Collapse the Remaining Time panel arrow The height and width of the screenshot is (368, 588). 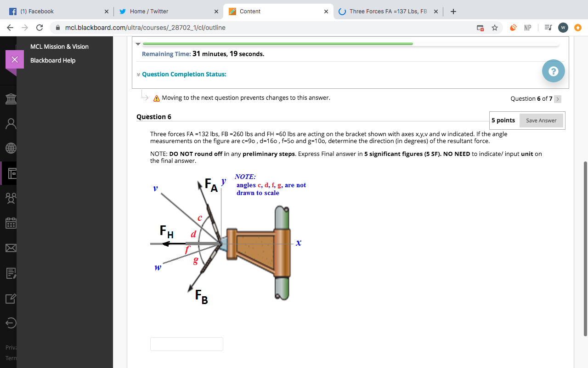(138, 44)
